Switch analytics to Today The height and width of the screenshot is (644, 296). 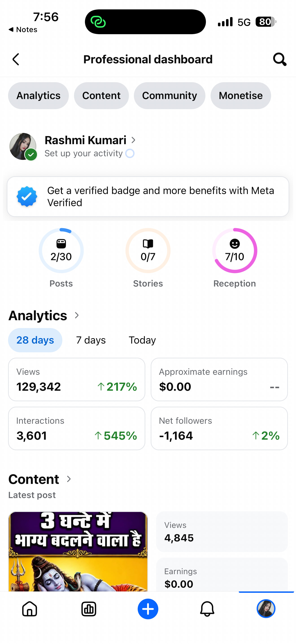click(142, 340)
